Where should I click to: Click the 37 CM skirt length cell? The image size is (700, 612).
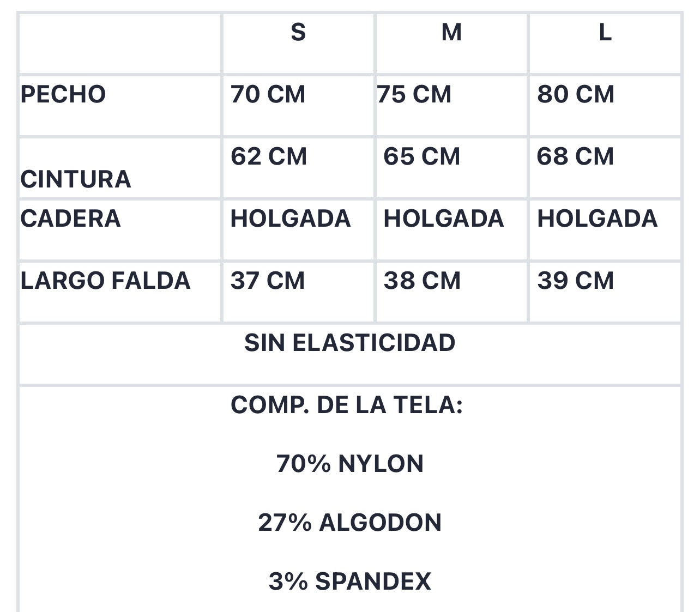268,281
